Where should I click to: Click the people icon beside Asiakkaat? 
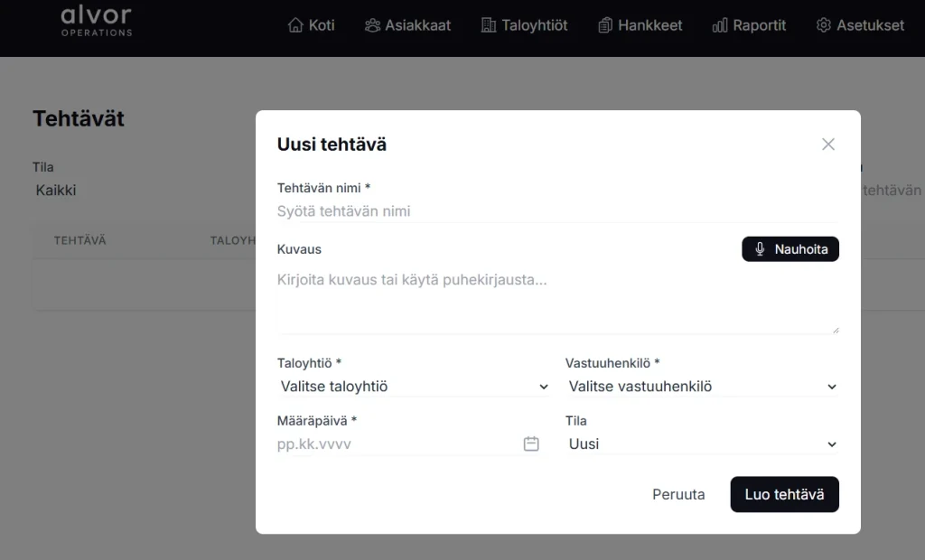click(x=372, y=25)
